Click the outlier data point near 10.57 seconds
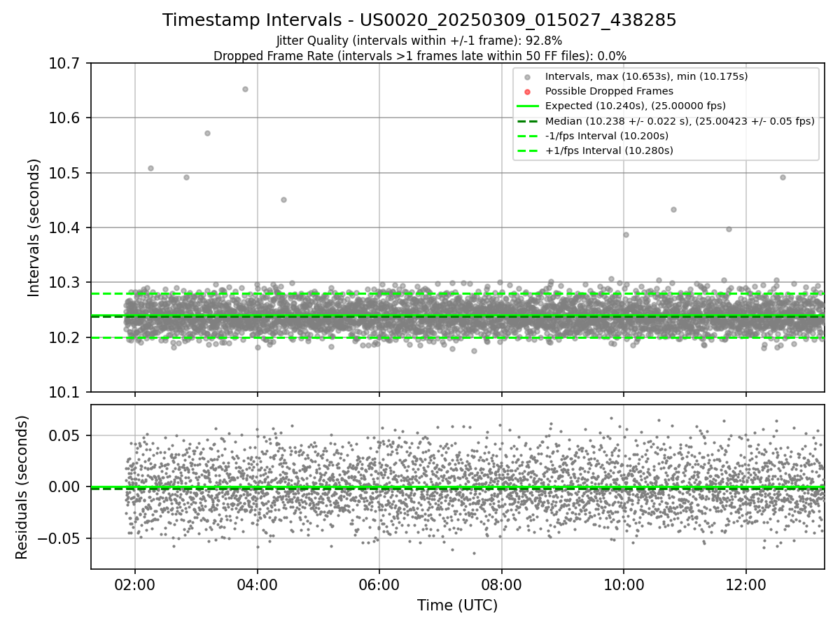Viewport: 840px width, 630px height. click(x=207, y=133)
